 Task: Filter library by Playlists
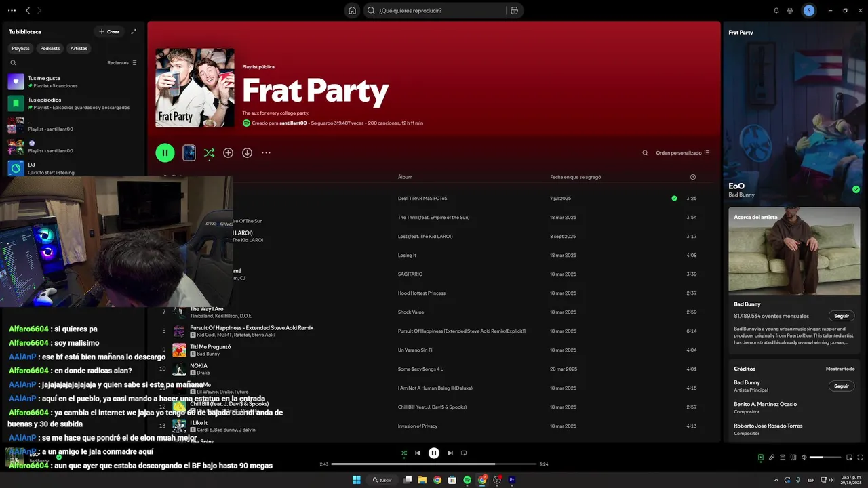tap(20, 48)
